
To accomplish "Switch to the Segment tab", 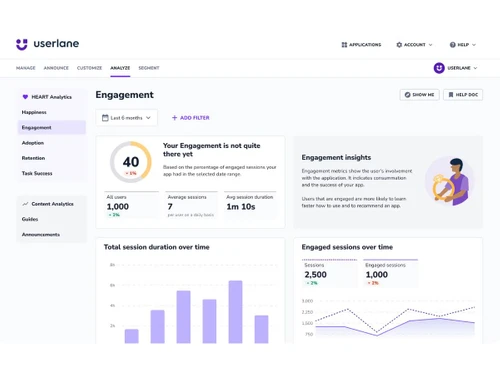I will coord(149,68).
